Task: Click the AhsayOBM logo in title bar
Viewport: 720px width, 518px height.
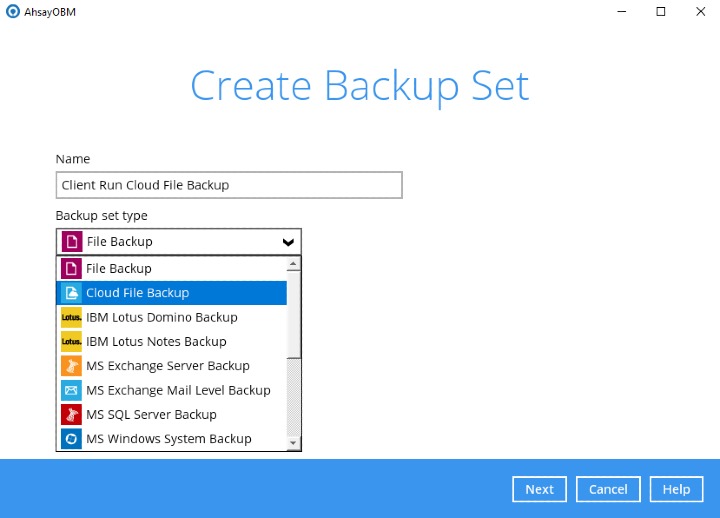Action: coord(12,11)
